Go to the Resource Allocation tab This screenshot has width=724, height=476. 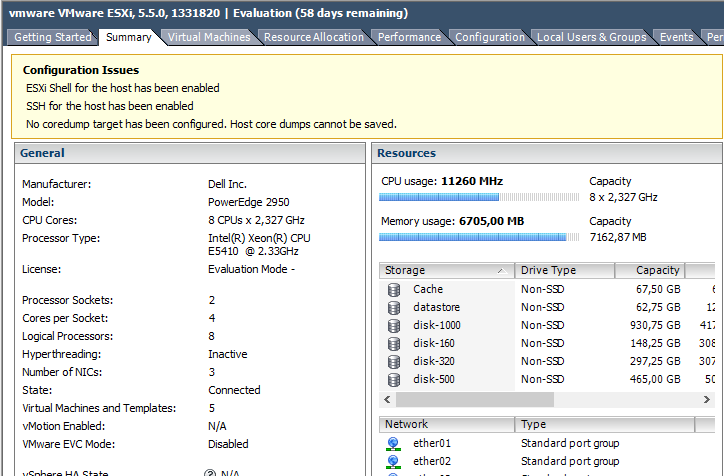click(314, 37)
